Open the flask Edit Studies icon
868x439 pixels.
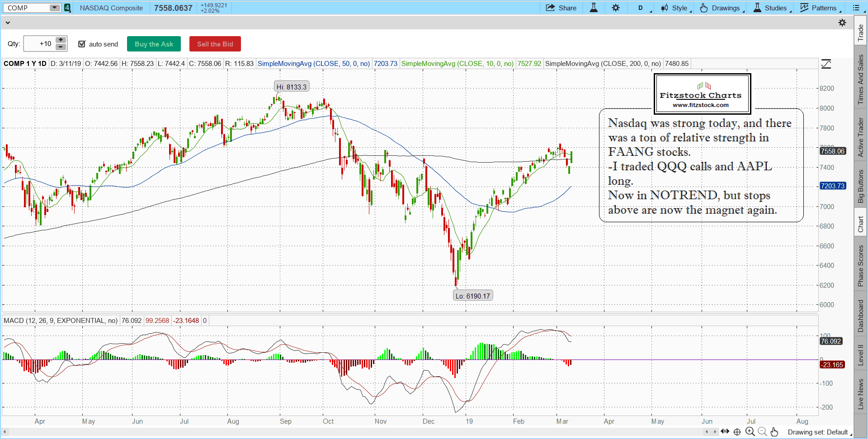pos(594,8)
